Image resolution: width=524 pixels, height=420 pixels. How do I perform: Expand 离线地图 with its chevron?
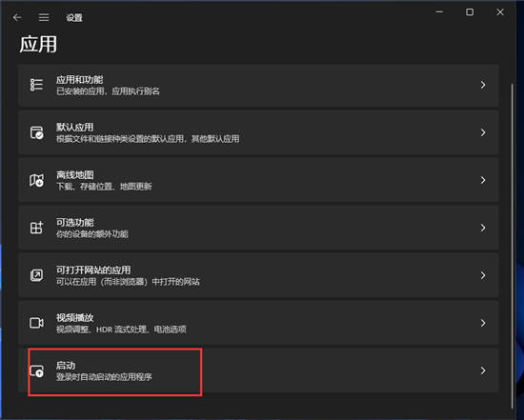[483, 180]
